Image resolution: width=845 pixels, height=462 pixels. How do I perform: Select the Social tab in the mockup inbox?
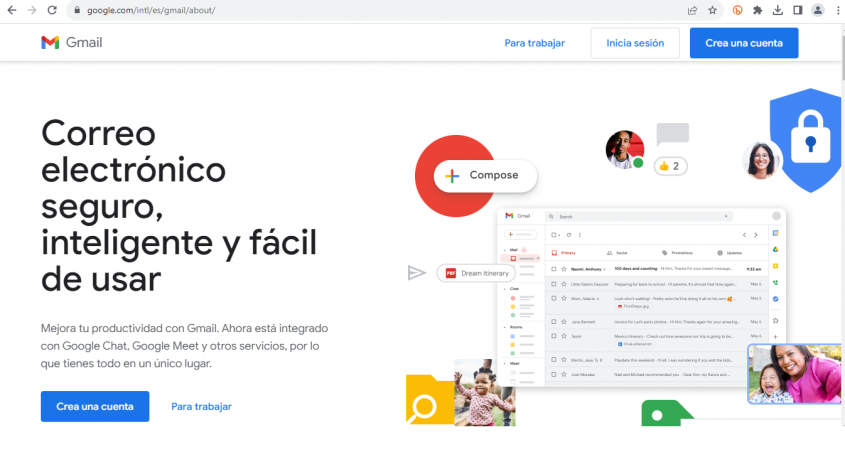click(x=617, y=252)
